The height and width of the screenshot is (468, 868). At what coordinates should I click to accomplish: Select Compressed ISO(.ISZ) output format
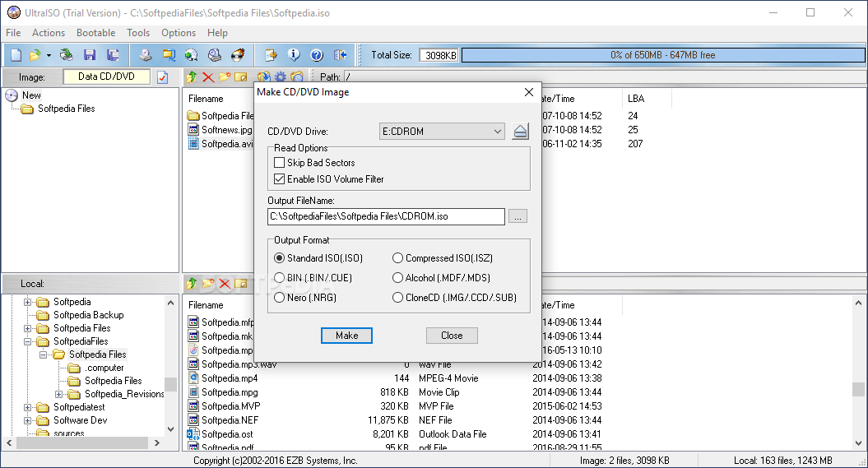pyautogui.click(x=397, y=258)
